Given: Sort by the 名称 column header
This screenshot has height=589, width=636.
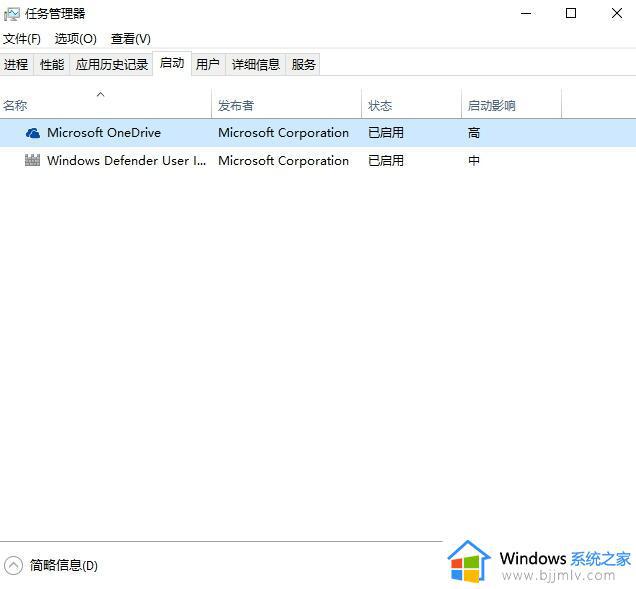Looking at the screenshot, I should tap(105, 105).
